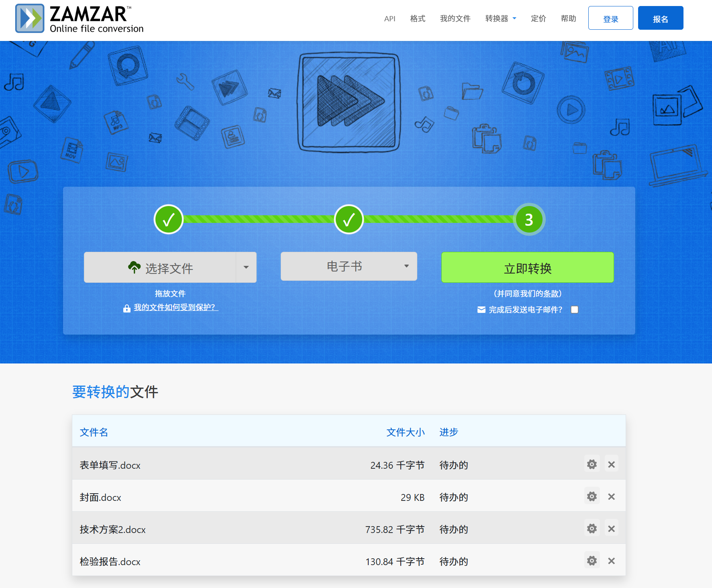
Task: Click the ZAMZAR double-arrow logo icon
Action: click(x=29, y=18)
